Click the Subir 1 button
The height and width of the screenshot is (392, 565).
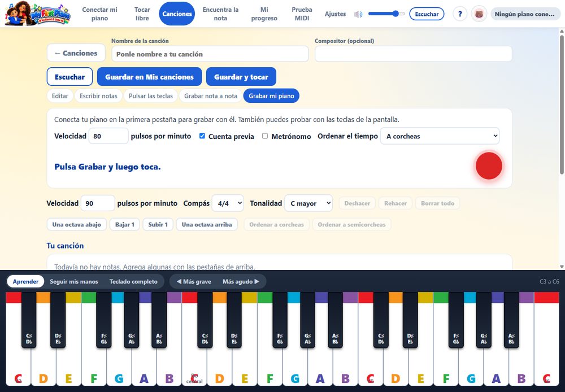coord(158,224)
